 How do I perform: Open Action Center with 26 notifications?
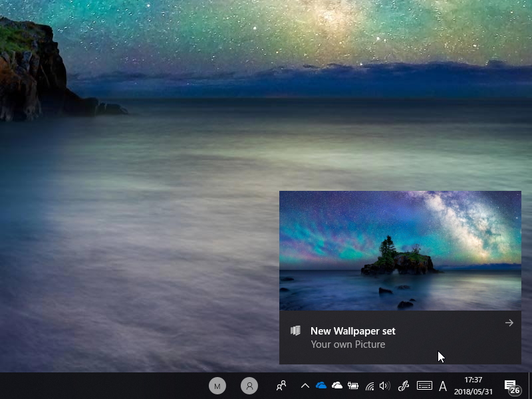[x=512, y=386]
